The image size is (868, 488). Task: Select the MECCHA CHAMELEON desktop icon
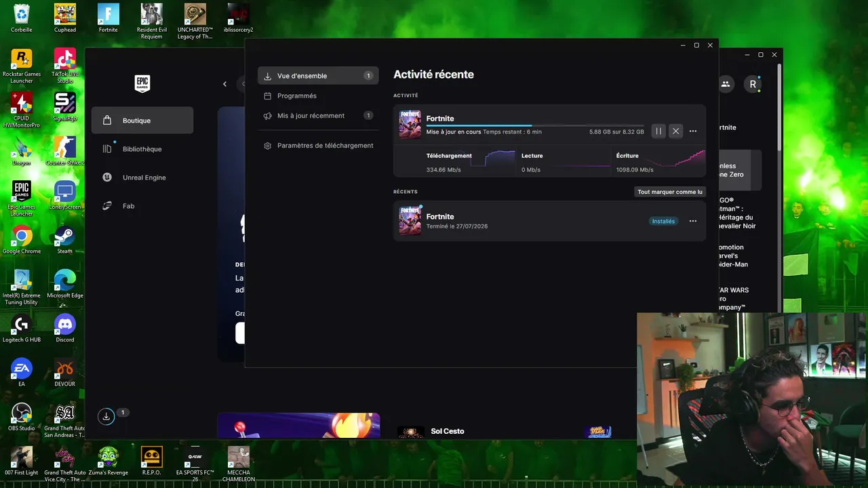coord(239,464)
